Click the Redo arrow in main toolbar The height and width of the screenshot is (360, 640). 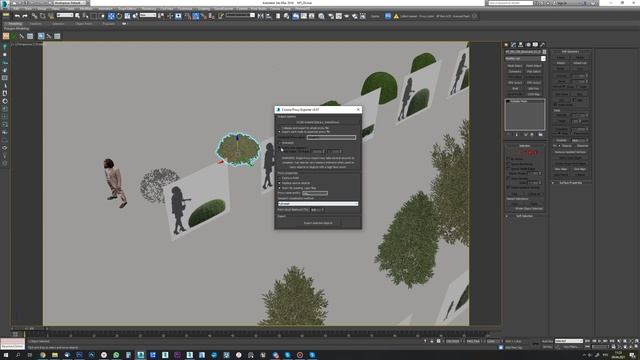click(24, 16)
